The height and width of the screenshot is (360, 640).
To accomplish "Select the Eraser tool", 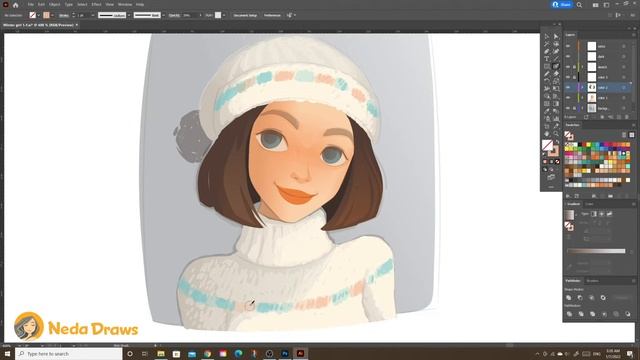I will click(x=556, y=73).
